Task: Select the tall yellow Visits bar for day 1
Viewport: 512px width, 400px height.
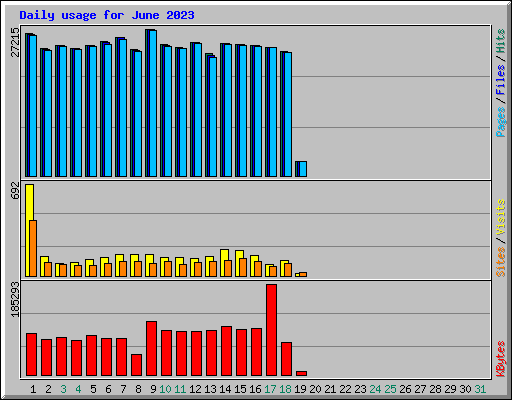Action: coord(29,230)
